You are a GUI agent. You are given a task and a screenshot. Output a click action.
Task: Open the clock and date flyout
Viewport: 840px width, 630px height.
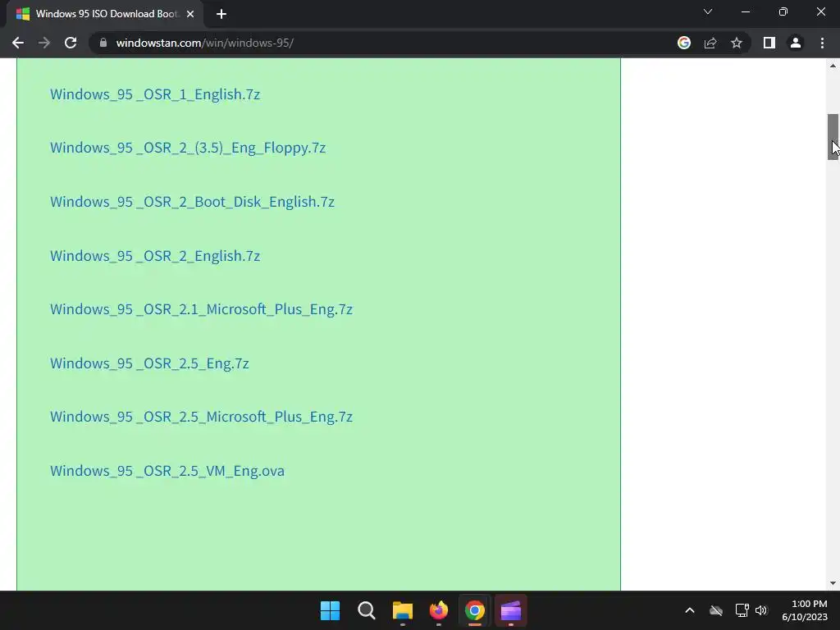(805, 610)
